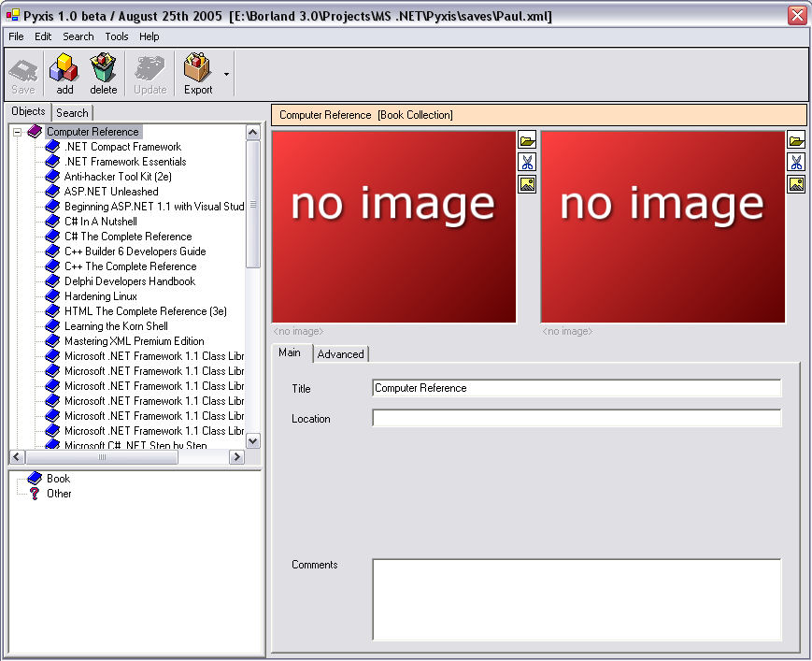Image resolution: width=812 pixels, height=661 pixels.
Task: Click book icon beside Mastering XML Premium Edition
Action: coord(52,341)
